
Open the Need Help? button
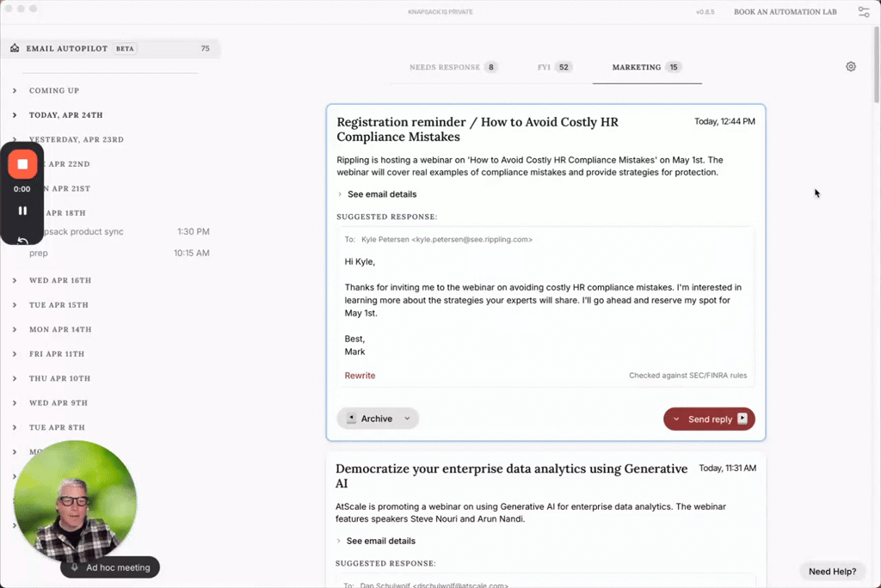(x=832, y=571)
